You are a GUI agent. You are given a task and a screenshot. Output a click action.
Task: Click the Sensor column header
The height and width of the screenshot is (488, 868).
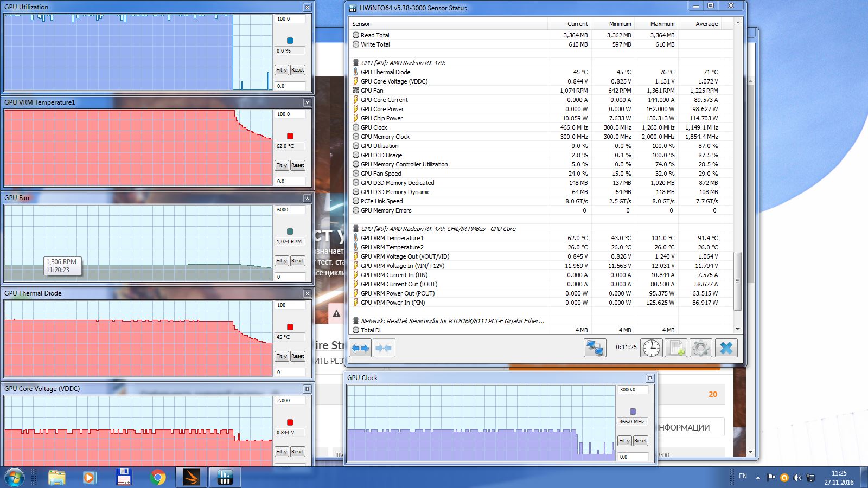[448, 24]
